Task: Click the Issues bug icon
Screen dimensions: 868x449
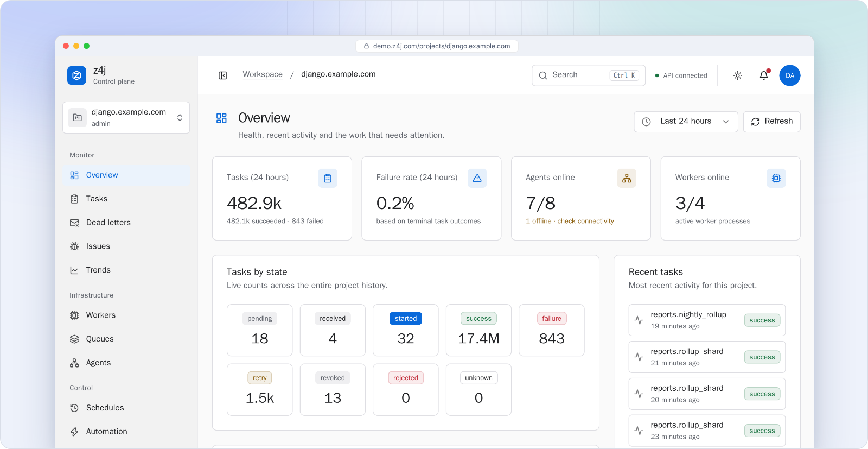Action: point(74,246)
